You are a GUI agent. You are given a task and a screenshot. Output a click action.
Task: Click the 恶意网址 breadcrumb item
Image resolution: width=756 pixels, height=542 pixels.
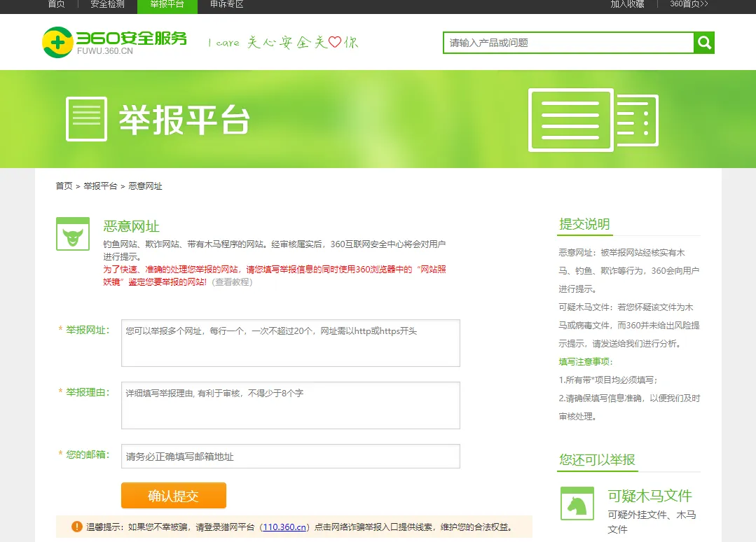click(x=145, y=186)
